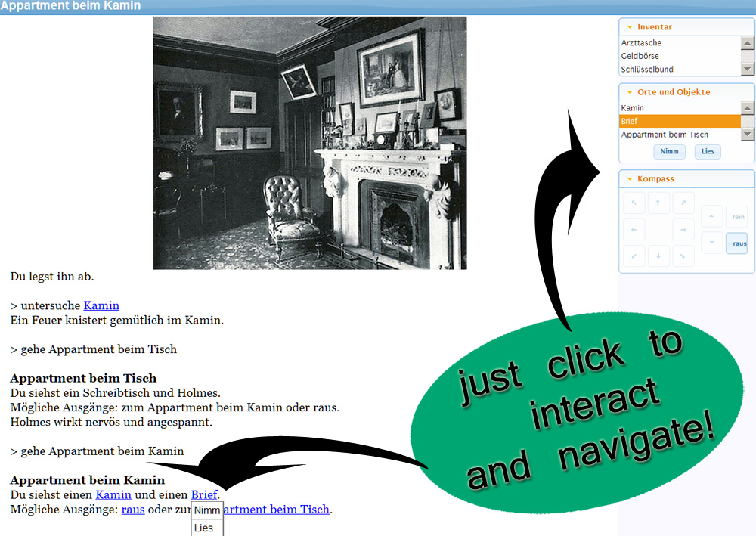Click the raus compass button
Viewport: 756px width, 536px height.
[737, 243]
